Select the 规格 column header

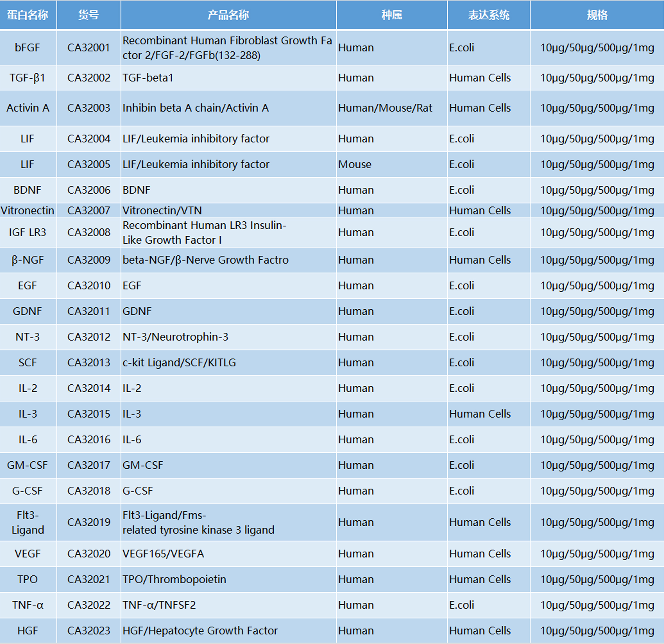point(597,15)
